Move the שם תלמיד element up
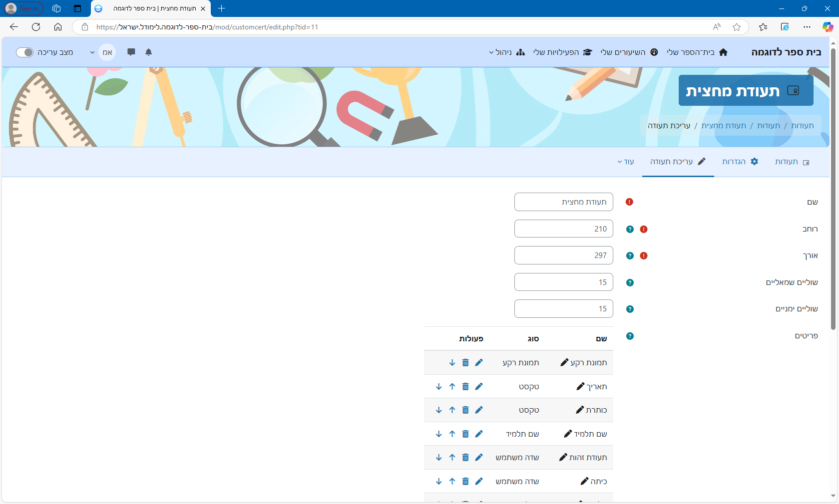Image resolution: width=839 pixels, height=504 pixels. click(452, 434)
